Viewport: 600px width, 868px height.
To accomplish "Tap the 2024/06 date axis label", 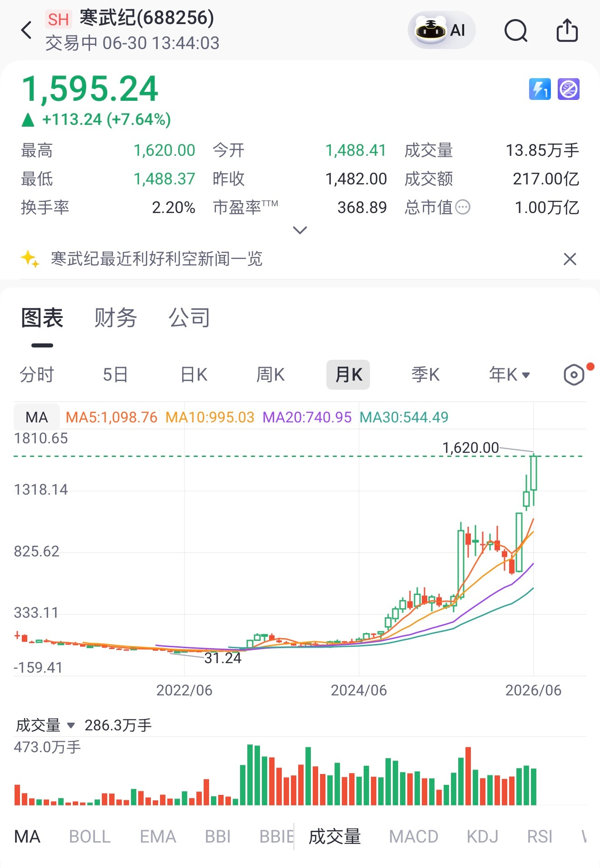I will point(359,690).
